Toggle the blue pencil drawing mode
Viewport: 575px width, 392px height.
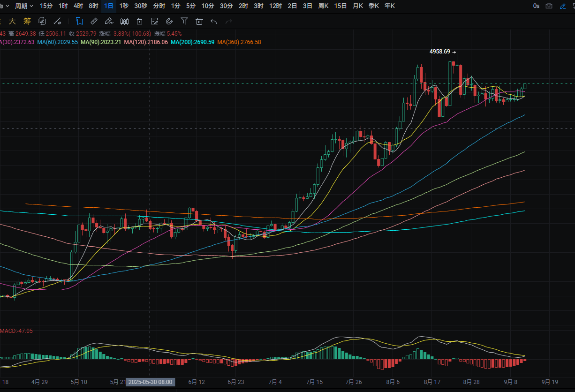click(x=563, y=6)
